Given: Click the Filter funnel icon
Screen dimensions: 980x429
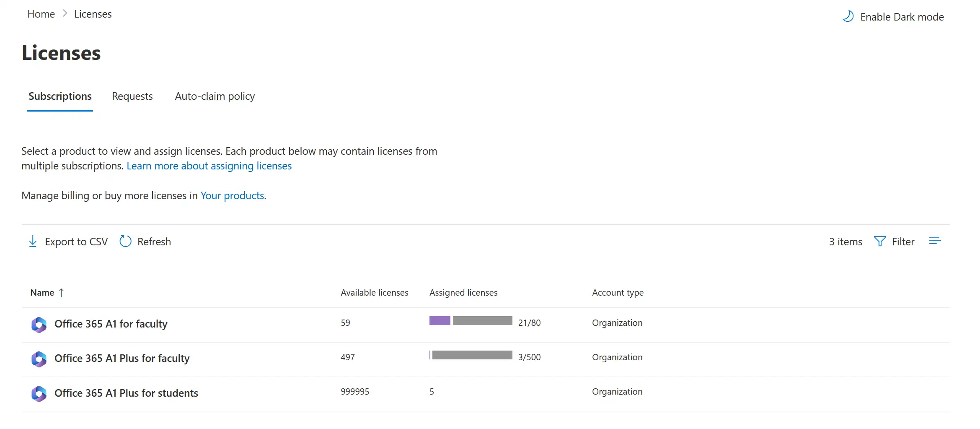Looking at the screenshot, I should [880, 241].
